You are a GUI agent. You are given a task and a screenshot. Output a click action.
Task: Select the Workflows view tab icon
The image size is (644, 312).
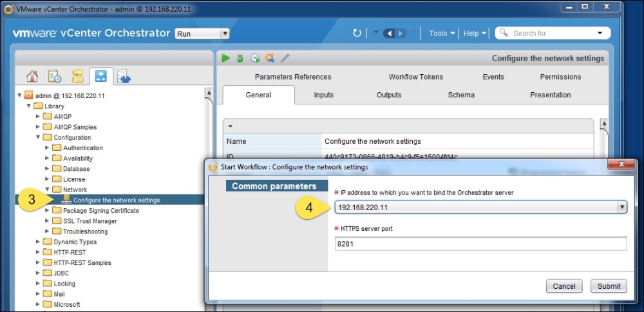[101, 76]
